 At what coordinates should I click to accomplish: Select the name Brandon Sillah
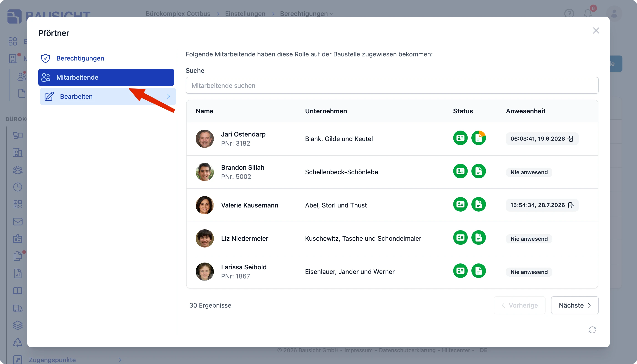[x=243, y=167]
